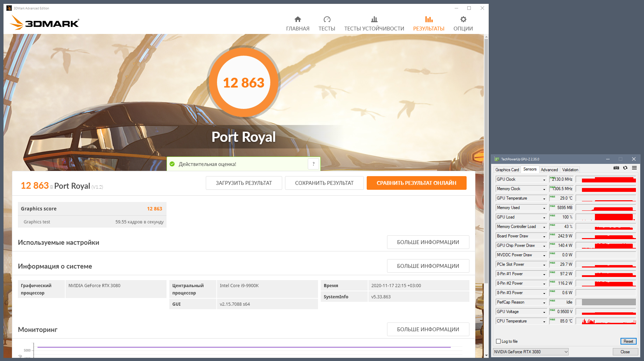
Task: Click the 3DMark title bar app icon
Action: [9, 8]
